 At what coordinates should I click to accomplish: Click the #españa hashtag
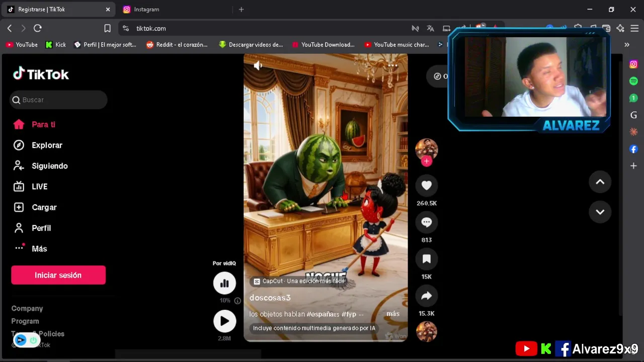tap(323, 314)
